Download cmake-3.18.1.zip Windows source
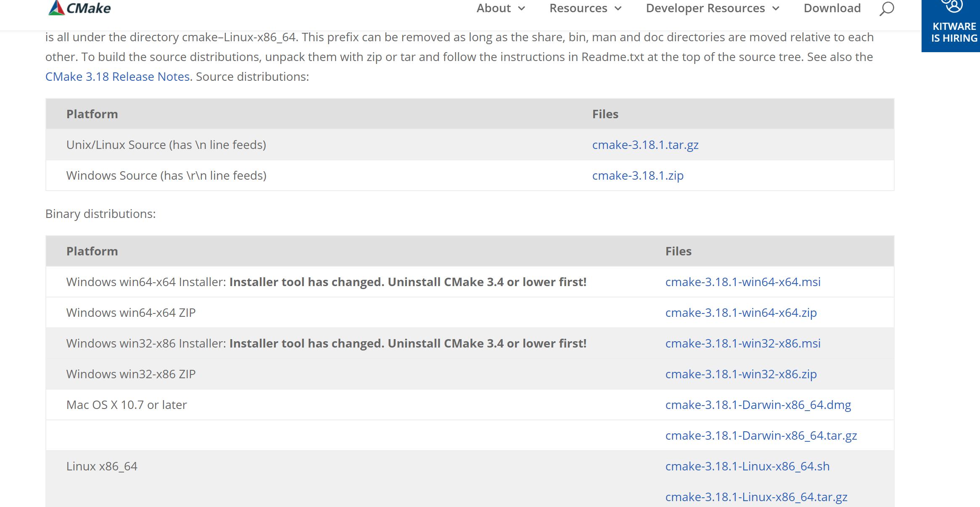Image resolution: width=980 pixels, height=507 pixels. coord(638,175)
